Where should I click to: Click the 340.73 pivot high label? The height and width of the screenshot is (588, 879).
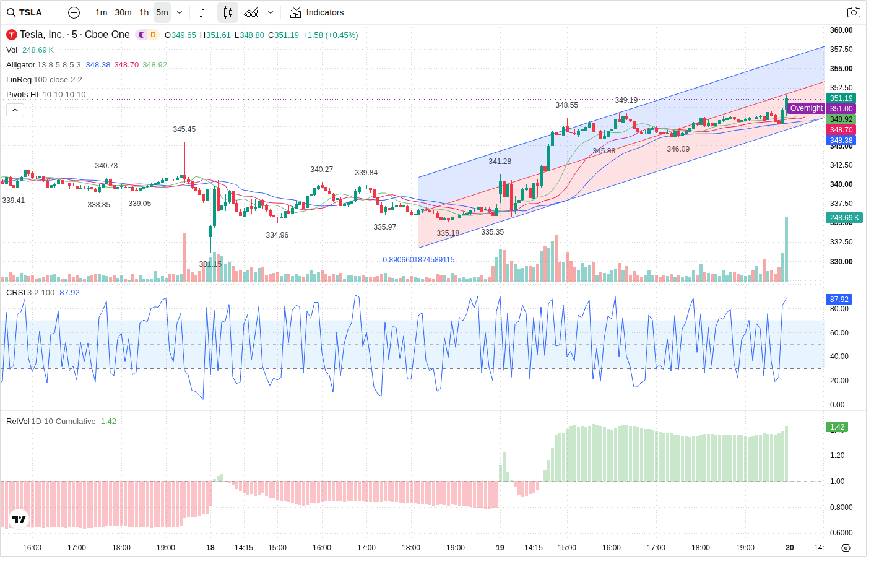pyautogui.click(x=106, y=166)
